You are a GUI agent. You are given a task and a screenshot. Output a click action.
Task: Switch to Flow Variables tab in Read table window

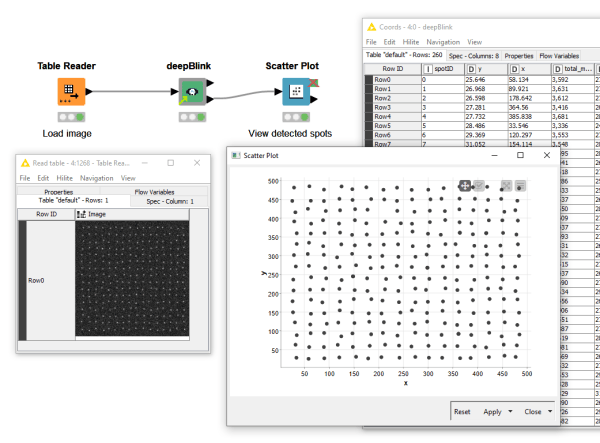click(154, 192)
